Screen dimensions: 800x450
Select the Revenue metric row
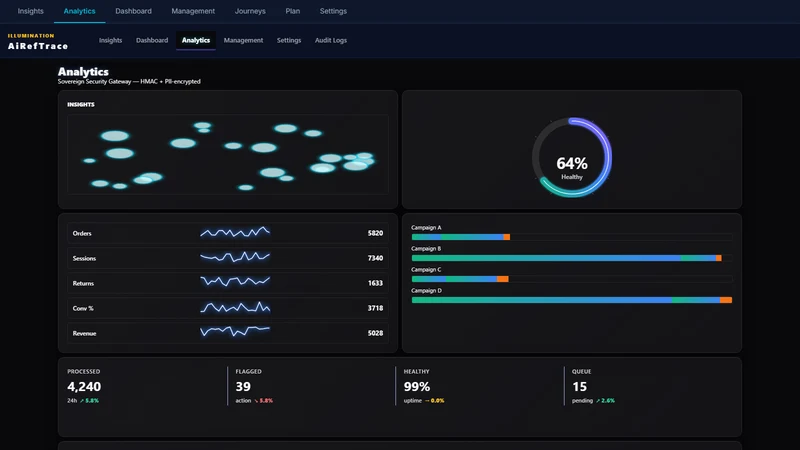tap(228, 333)
